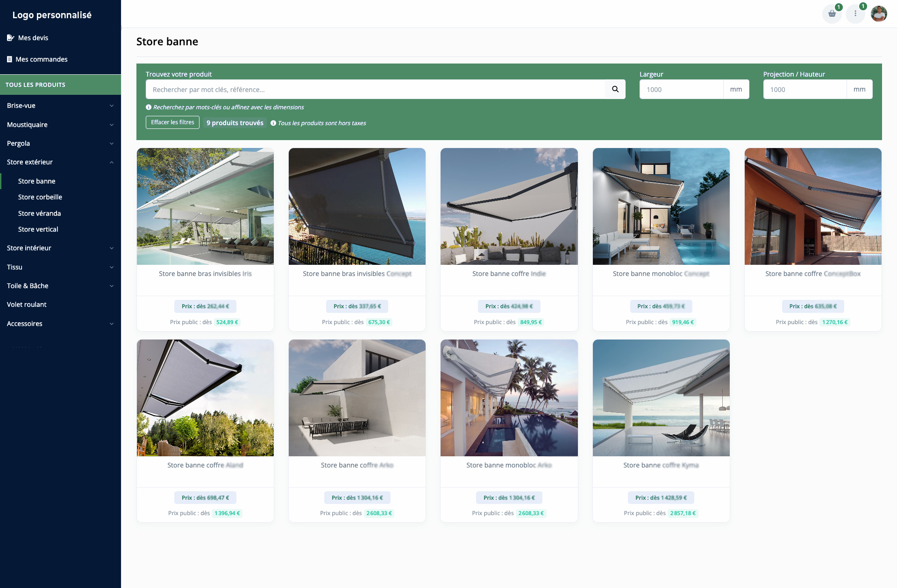The height and width of the screenshot is (588, 897).
Task: Focus the Largeur width input field
Action: 681,89
